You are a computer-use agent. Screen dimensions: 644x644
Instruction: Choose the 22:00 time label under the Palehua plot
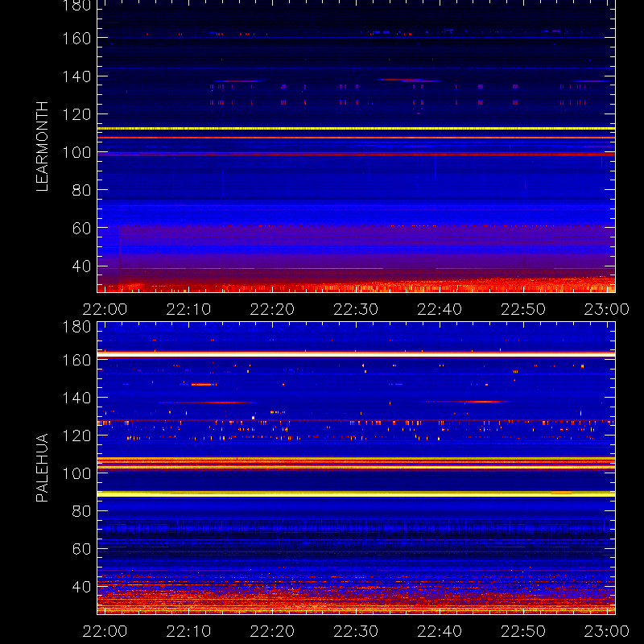[x=105, y=631]
